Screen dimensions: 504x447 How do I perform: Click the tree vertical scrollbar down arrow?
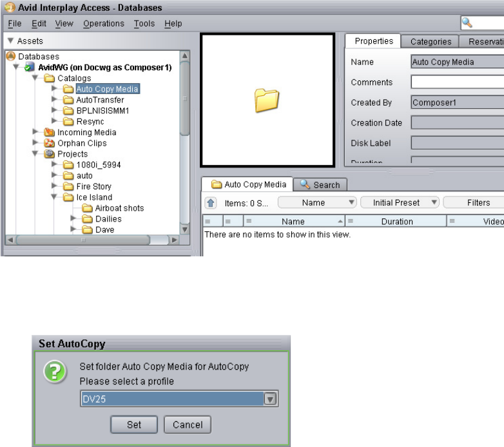tap(185, 229)
